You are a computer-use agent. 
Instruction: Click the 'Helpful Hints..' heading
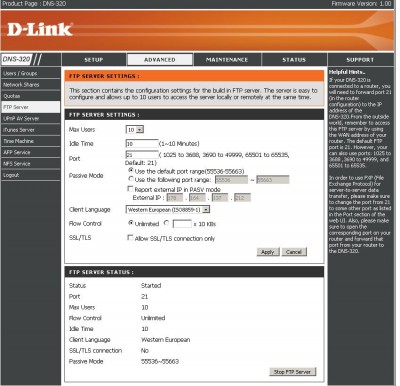[347, 72]
